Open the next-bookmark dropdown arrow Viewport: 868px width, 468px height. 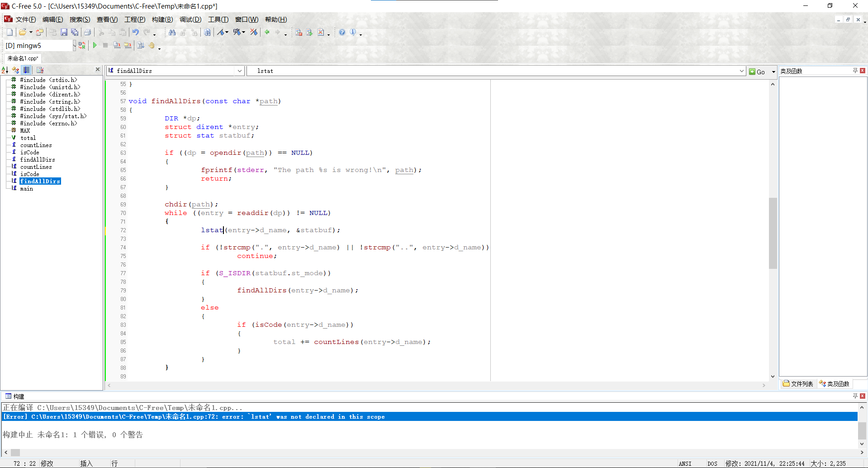click(x=243, y=32)
